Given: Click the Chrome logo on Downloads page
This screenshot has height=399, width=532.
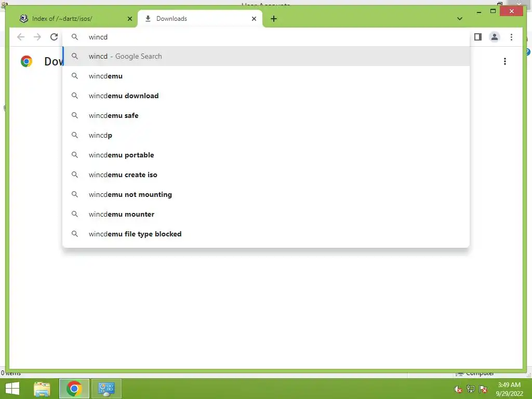Looking at the screenshot, I should 26,61.
